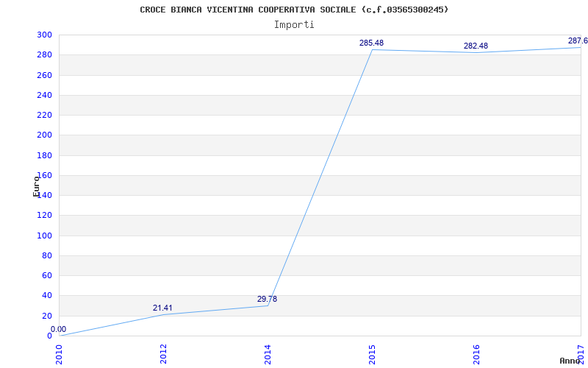
Task: Click the Anno x-axis title
Action: [570, 361]
